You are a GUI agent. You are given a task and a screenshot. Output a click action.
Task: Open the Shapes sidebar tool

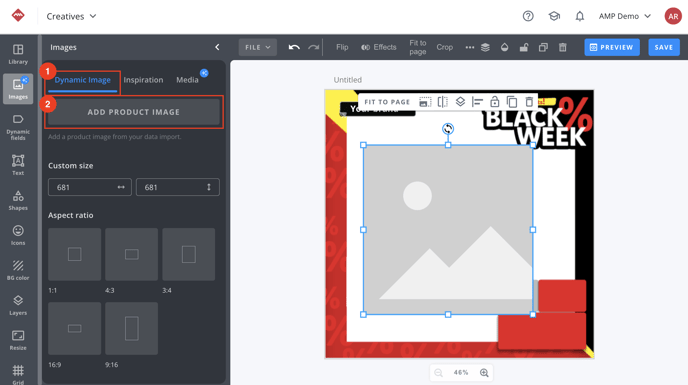(x=18, y=200)
